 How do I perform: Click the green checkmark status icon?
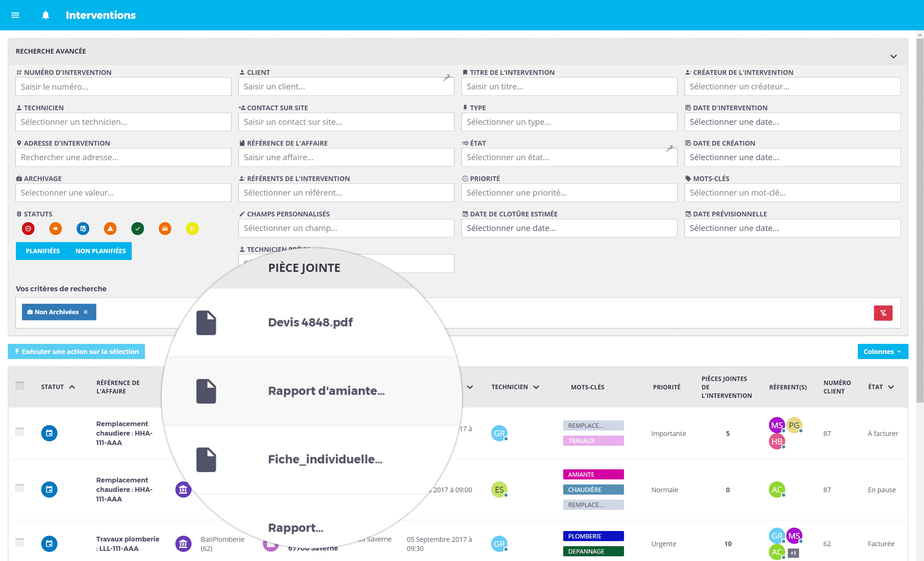[137, 228]
